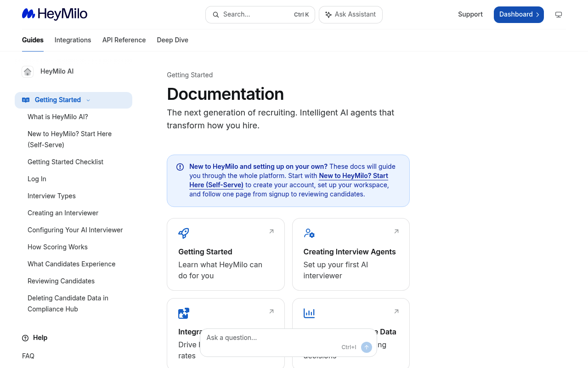Click the arrow on the bar chart card
Viewport: 588px width, 368px height.
tap(396, 311)
